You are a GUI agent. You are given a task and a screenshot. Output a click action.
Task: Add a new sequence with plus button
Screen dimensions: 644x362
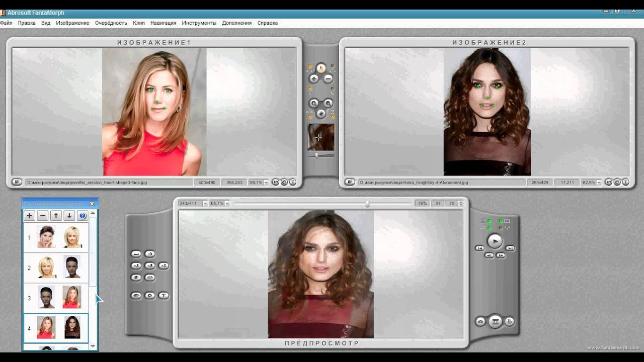(30, 216)
